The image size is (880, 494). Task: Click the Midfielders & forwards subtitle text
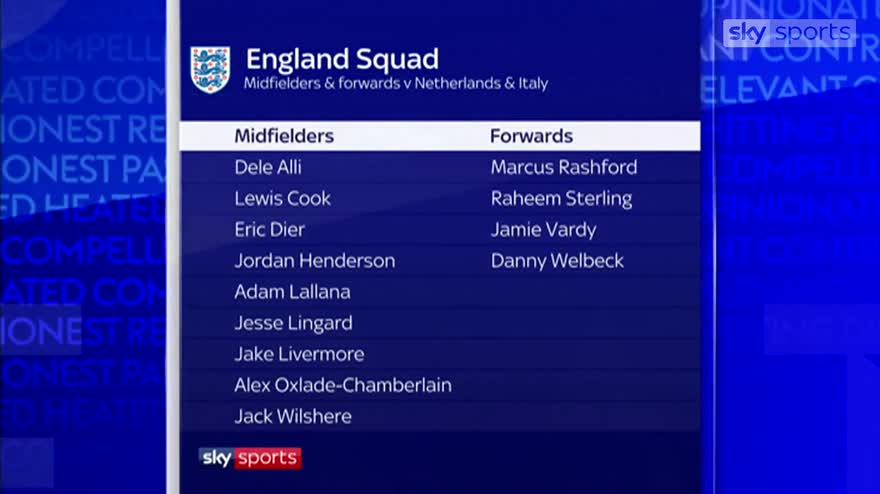396,84
